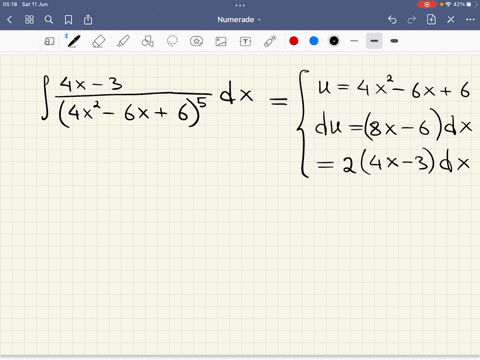
Task: Tap the Wi-Fi status icon
Action: (448, 4)
